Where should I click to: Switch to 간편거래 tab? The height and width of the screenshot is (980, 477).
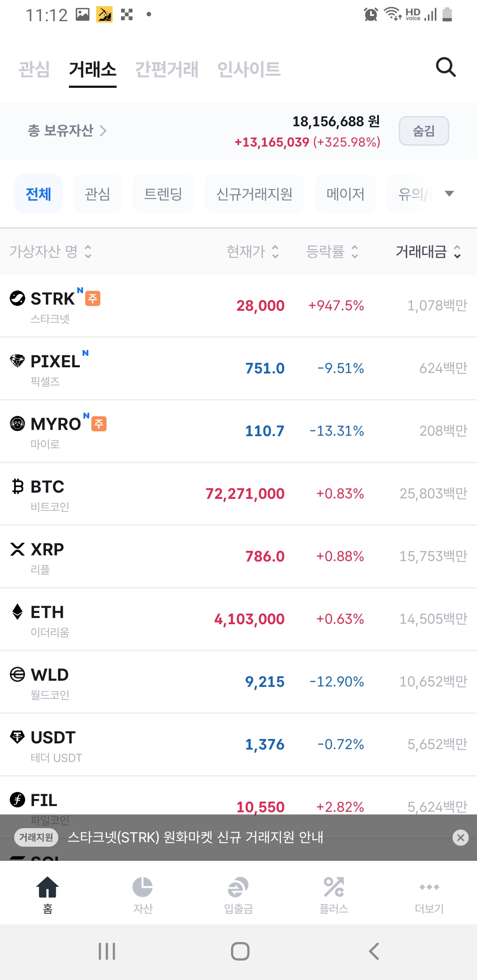(167, 69)
